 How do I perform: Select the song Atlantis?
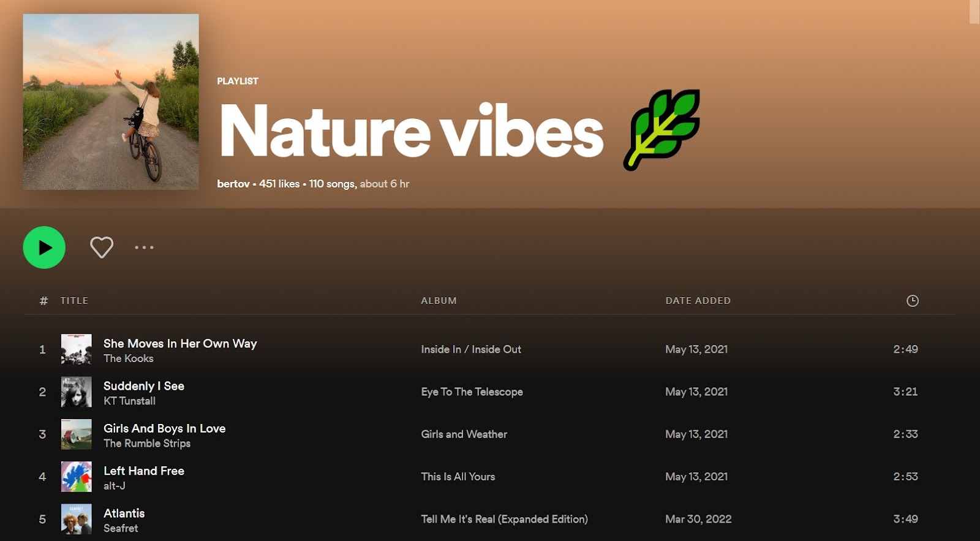pos(124,513)
